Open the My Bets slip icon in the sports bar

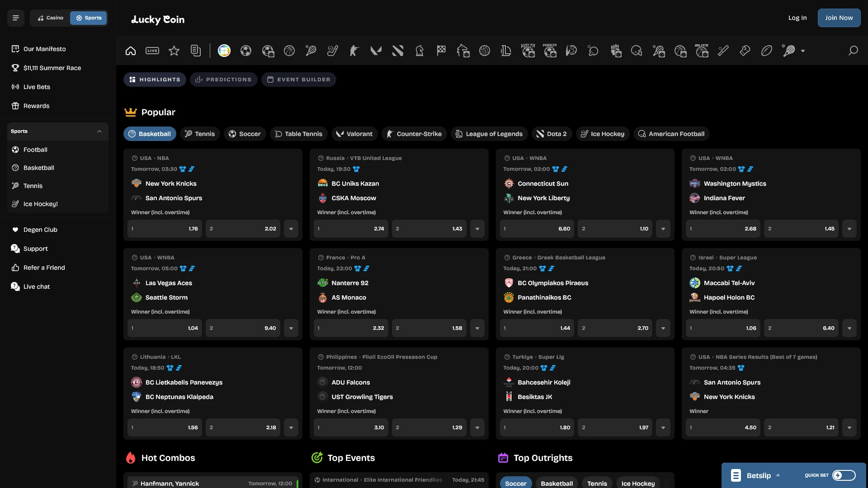[196, 51]
